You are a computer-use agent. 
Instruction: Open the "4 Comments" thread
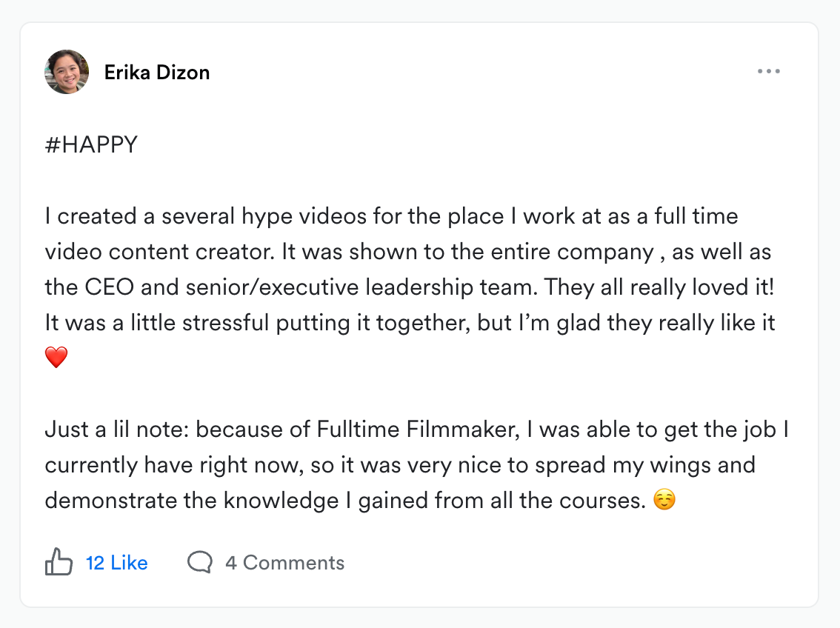(285, 563)
